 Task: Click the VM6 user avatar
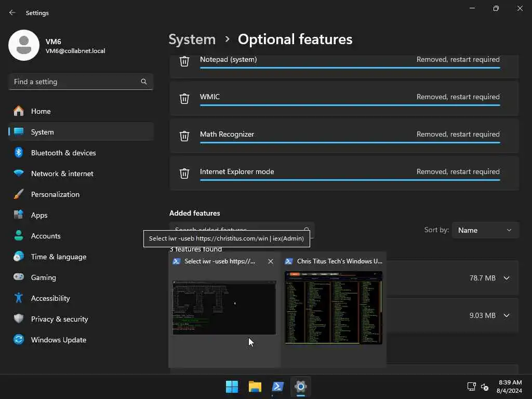click(x=24, y=45)
